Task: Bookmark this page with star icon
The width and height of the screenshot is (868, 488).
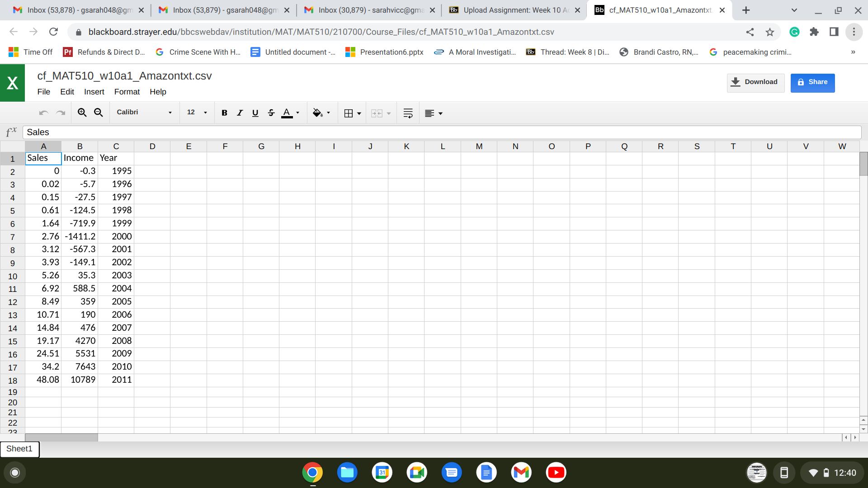Action: [x=770, y=32]
